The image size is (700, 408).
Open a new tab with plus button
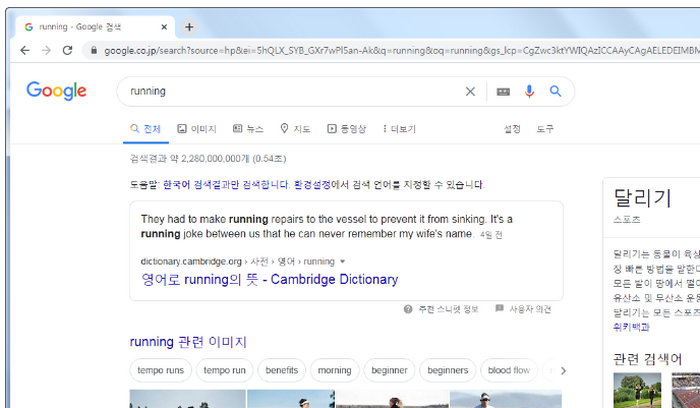[x=189, y=27]
